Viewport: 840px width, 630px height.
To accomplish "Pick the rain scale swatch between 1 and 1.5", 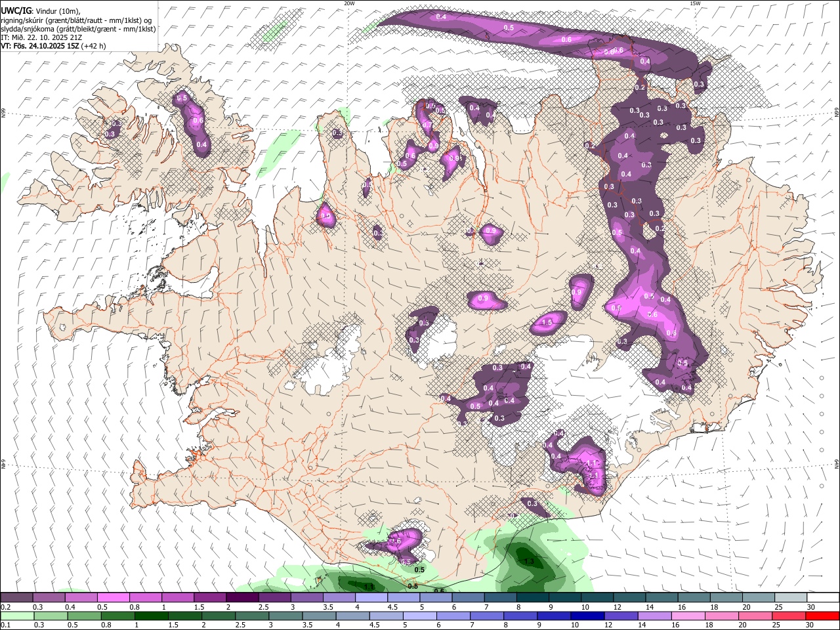I will [x=152, y=616].
